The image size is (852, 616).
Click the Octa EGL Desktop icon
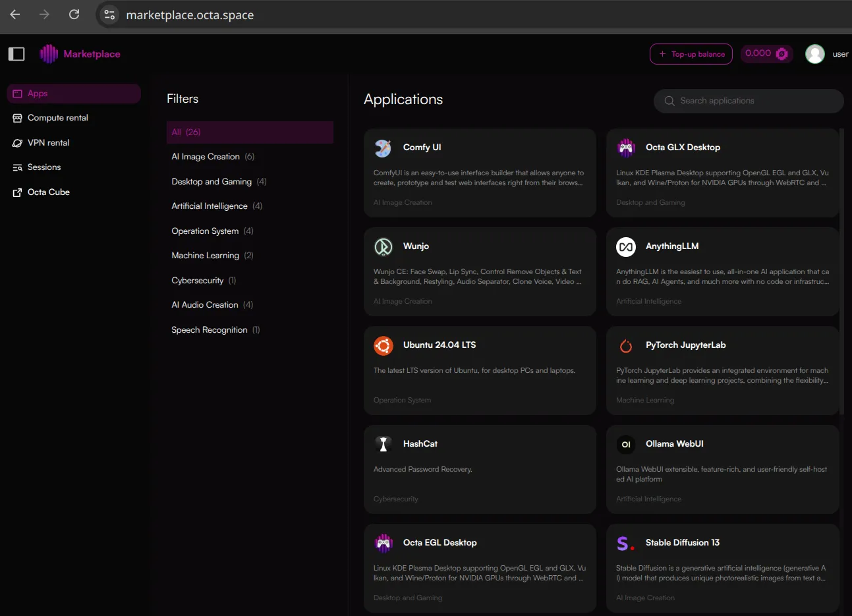pyautogui.click(x=383, y=543)
